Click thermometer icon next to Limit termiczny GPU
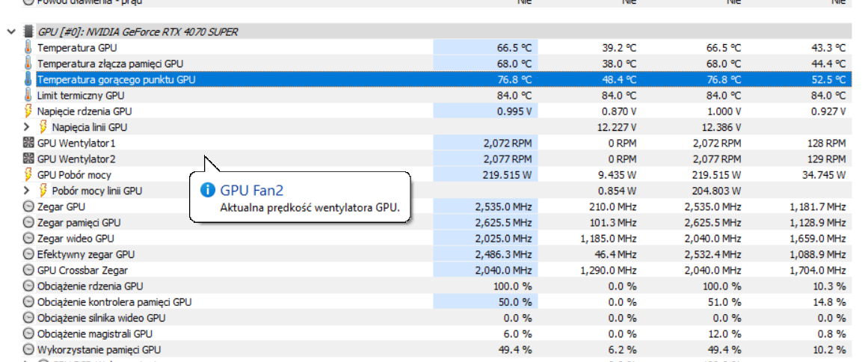Screen dimensions: 868x362 point(28,96)
